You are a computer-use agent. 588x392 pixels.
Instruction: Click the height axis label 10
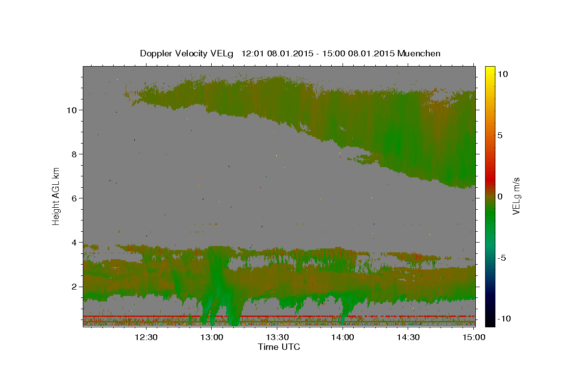click(x=72, y=110)
